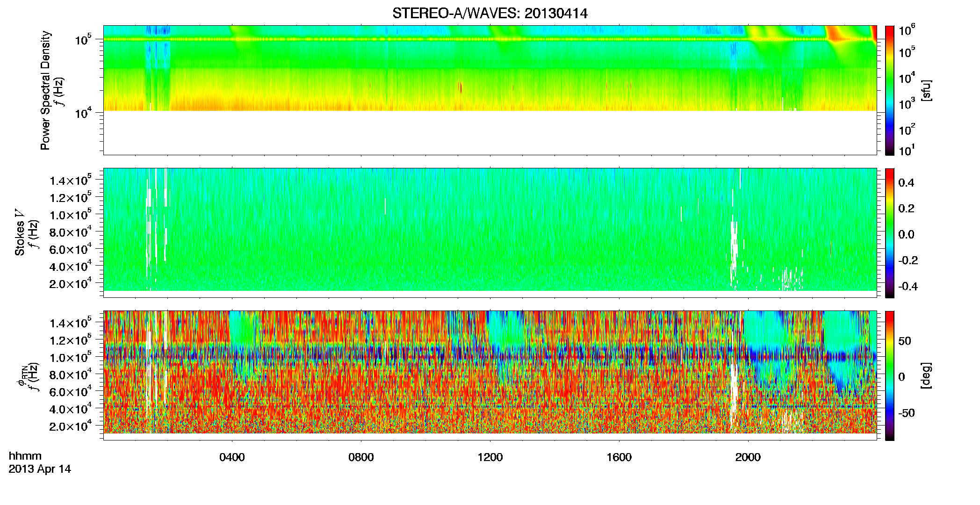This screenshot has width=980, height=505.
Task: Click the Stokes V spectrogram panel
Action: 490,233
